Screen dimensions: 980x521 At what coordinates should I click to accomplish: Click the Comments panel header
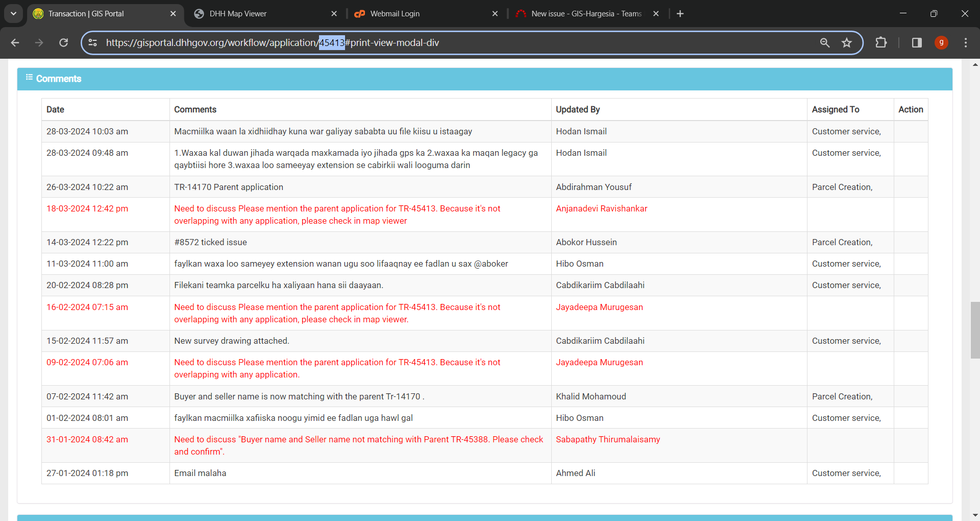484,79
